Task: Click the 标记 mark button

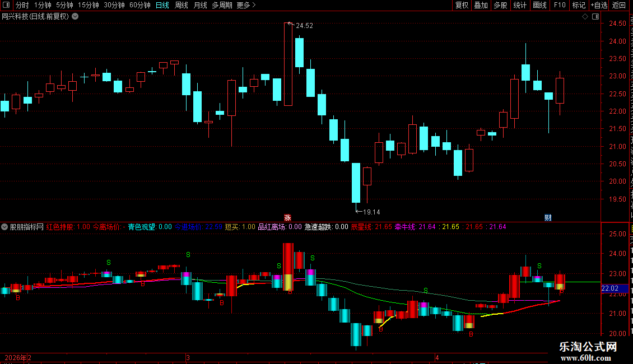Action: click(x=579, y=5)
